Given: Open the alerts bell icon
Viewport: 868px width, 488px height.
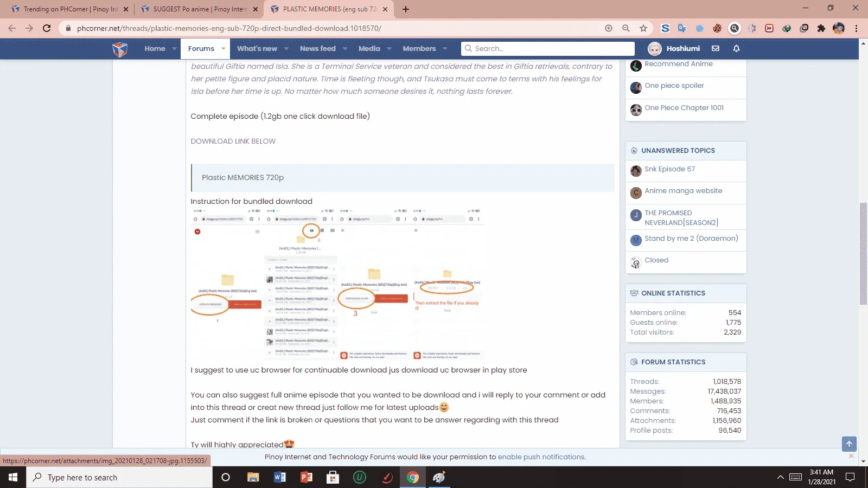Looking at the screenshot, I should tap(736, 48).
